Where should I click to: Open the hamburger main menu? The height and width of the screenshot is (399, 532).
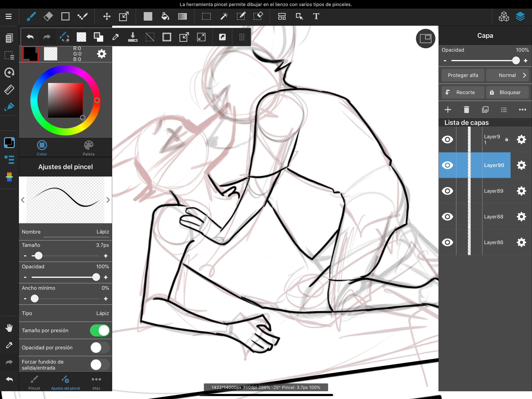(x=9, y=16)
